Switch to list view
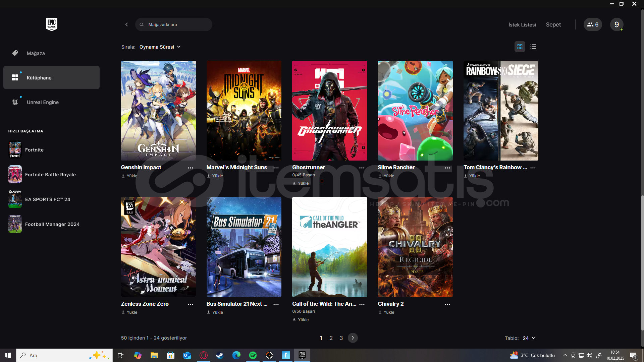Image resolution: width=644 pixels, height=362 pixels. click(x=533, y=47)
